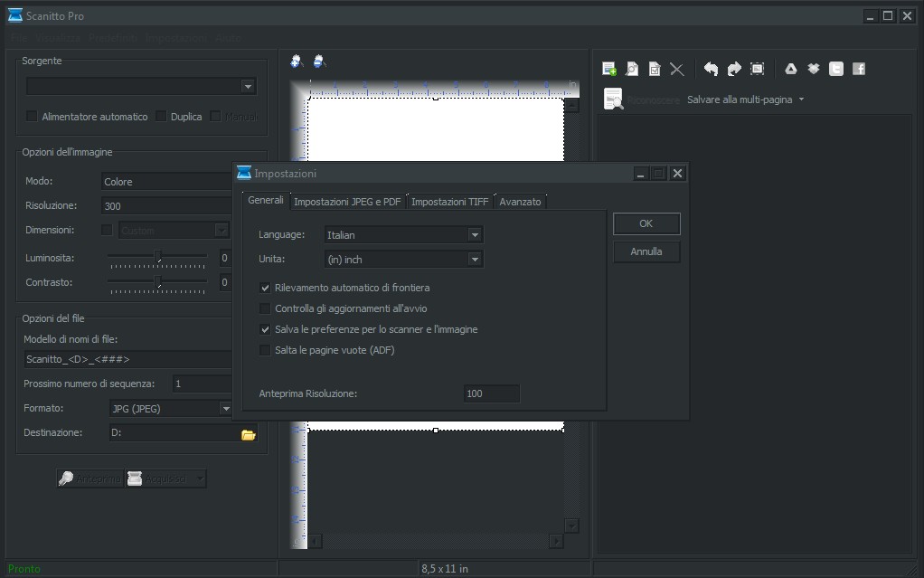The width and height of the screenshot is (924, 578).
Task: Open the Impostazioni TIFF tab
Action: tap(449, 202)
